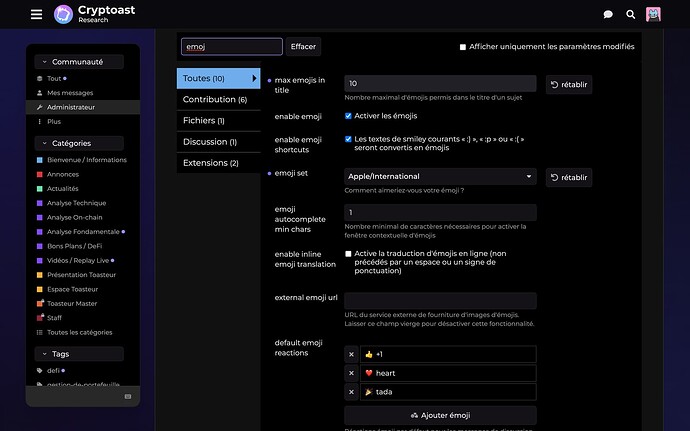The width and height of the screenshot is (690, 431).
Task: Open the search magnifier icon
Action: coord(631,15)
